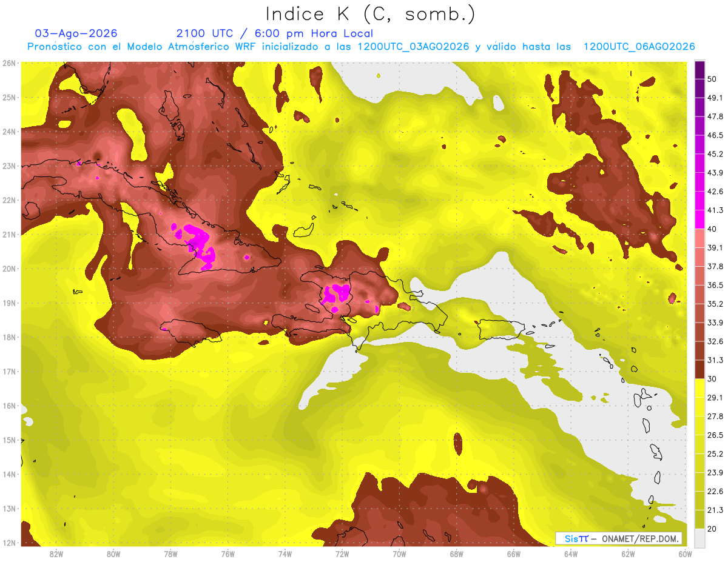Click the "47.8" colorbar value
The height and width of the screenshot is (562, 728).
tap(715, 116)
